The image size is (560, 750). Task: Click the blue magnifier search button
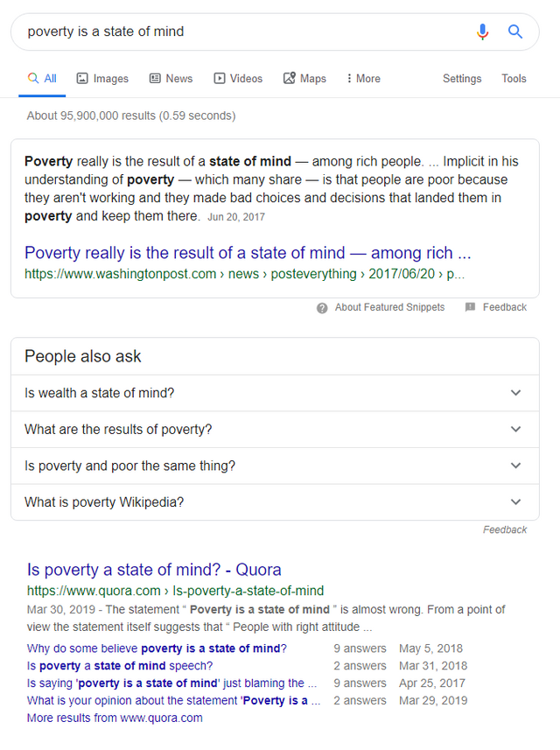click(x=515, y=32)
